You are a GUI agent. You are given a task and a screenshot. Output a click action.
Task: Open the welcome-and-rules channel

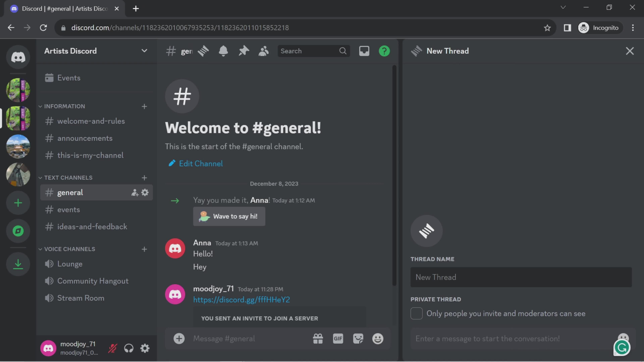(91, 122)
